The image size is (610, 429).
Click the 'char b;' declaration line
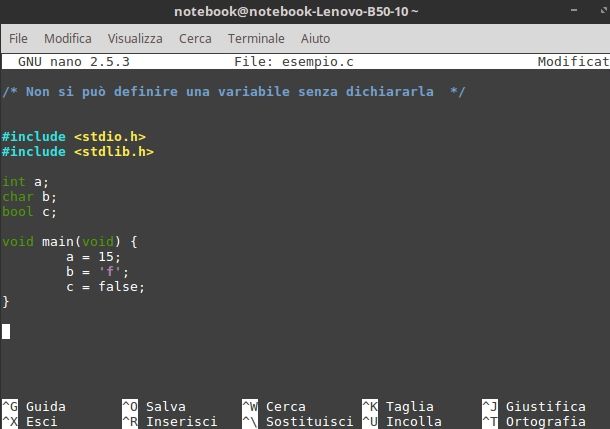click(x=29, y=197)
